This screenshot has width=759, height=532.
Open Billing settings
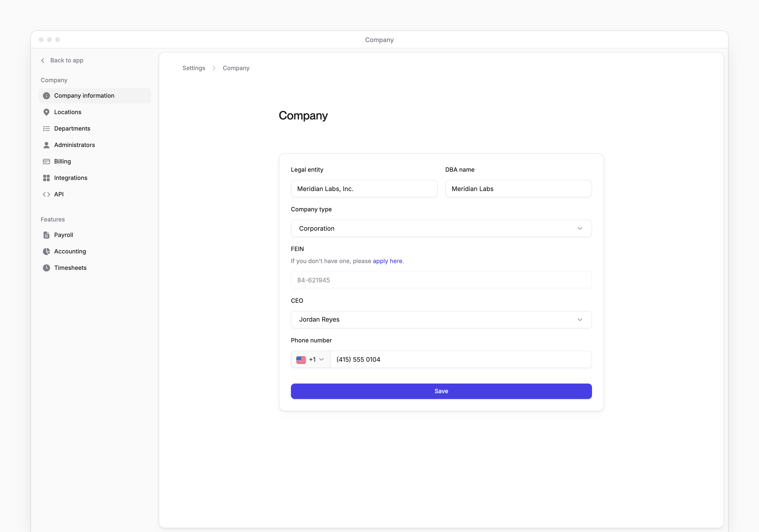pyautogui.click(x=95, y=162)
